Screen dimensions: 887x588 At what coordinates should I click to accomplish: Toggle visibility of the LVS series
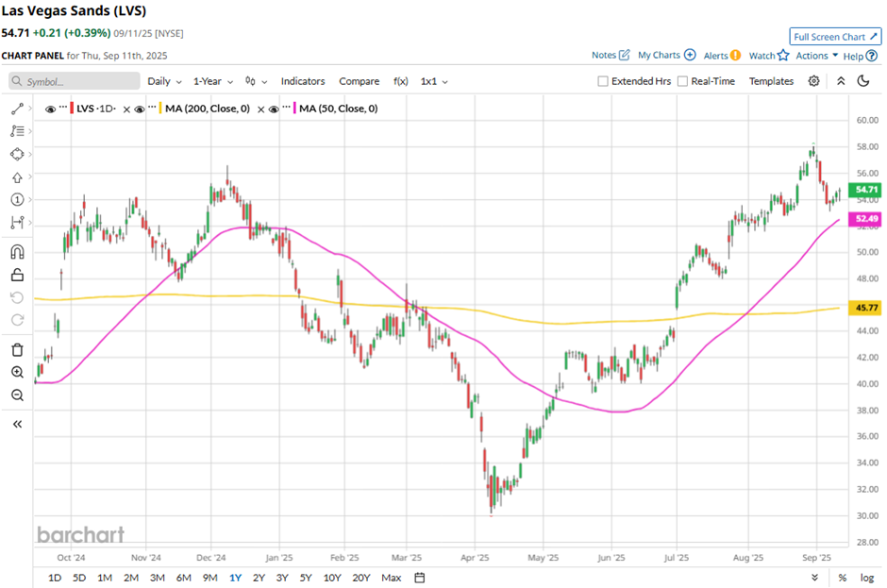click(50, 109)
